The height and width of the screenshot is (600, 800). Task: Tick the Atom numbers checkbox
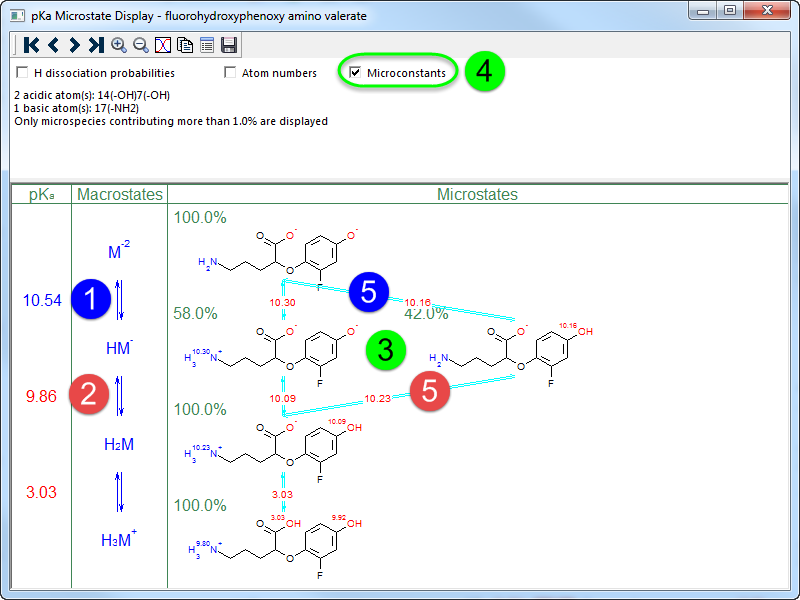pyautogui.click(x=230, y=72)
